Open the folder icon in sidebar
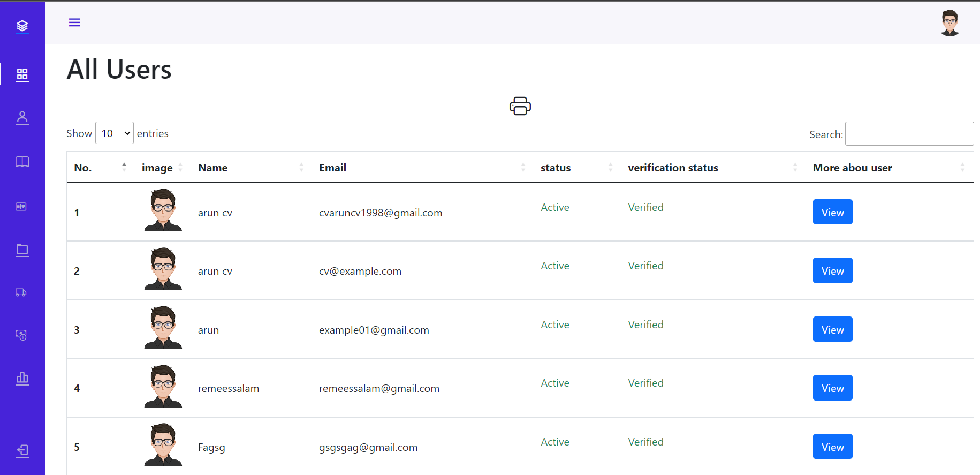 click(x=22, y=250)
